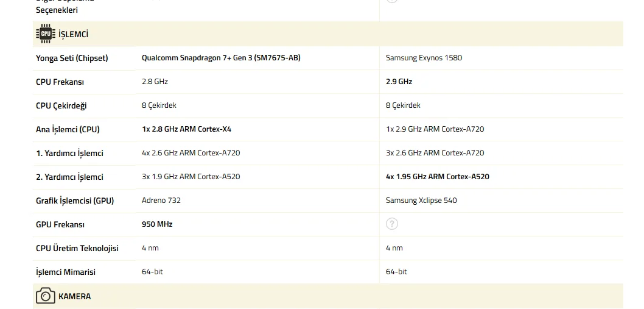Screen dimensions: 644x309
Task: Select the İŞLEMCİ section header text
Action: point(73,34)
